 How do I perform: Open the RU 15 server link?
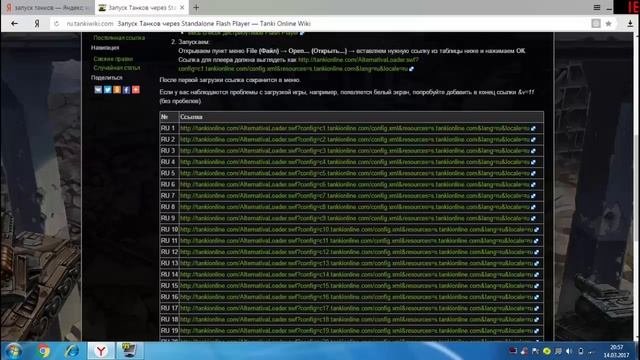click(x=356, y=286)
